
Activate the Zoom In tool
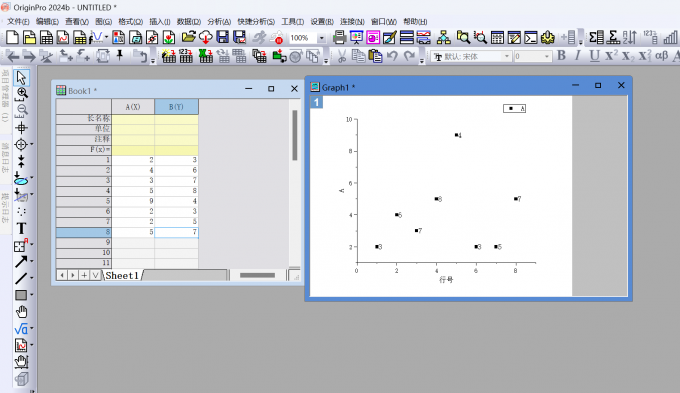coord(22,93)
